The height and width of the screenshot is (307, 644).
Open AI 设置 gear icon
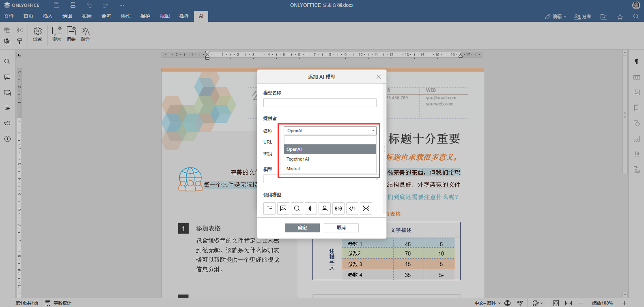tap(37, 34)
